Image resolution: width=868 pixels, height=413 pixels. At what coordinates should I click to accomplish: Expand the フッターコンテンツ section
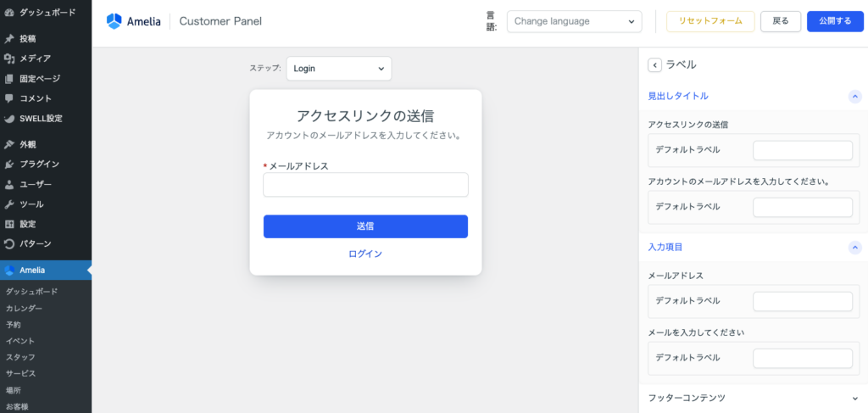[x=854, y=398]
